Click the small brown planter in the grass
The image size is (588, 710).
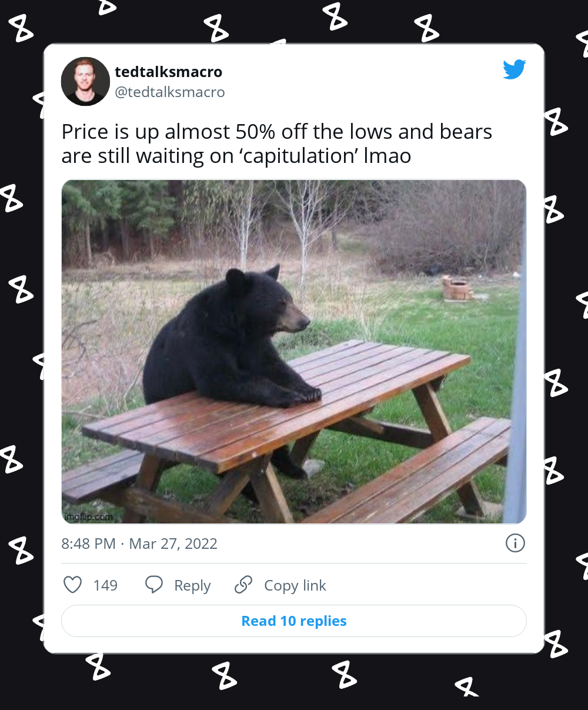click(x=457, y=289)
